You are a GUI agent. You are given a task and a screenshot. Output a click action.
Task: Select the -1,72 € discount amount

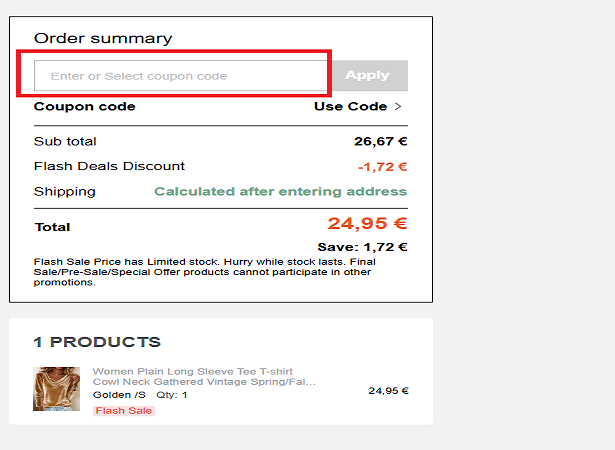382,167
